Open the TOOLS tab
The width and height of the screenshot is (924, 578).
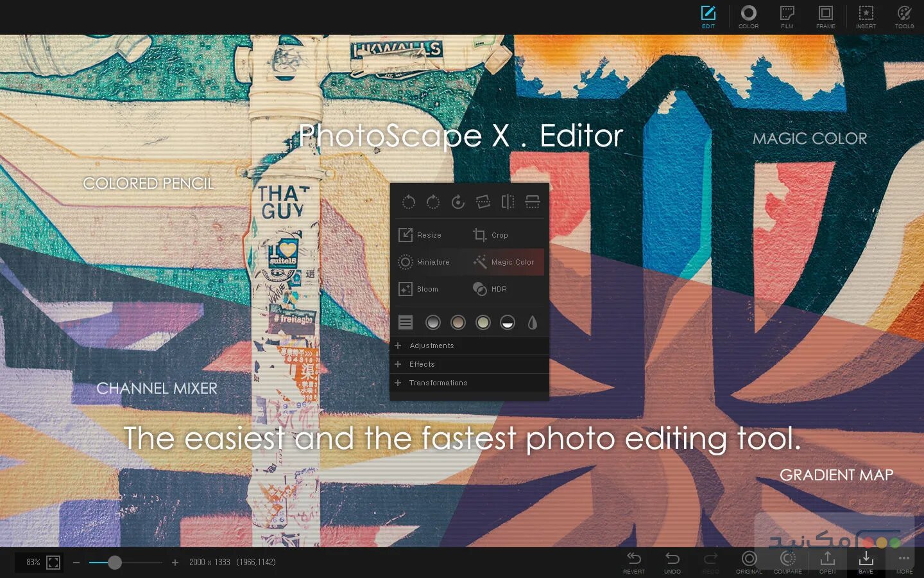(x=904, y=17)
